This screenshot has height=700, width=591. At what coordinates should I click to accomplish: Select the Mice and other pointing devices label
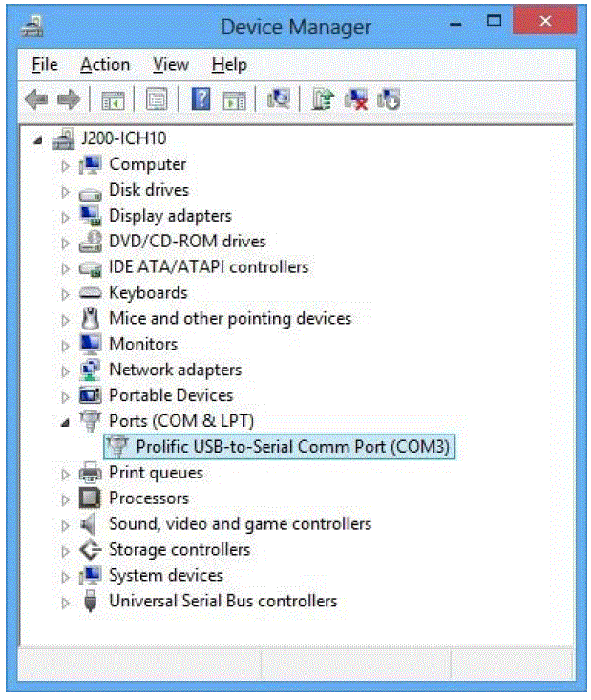(230, 319)
